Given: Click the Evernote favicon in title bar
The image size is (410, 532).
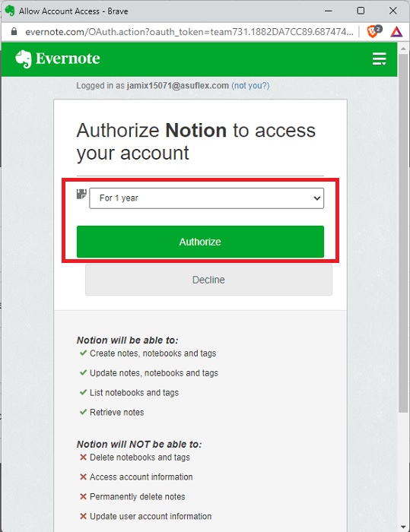Looking at the screenshot, I should (x=10, y=11).
